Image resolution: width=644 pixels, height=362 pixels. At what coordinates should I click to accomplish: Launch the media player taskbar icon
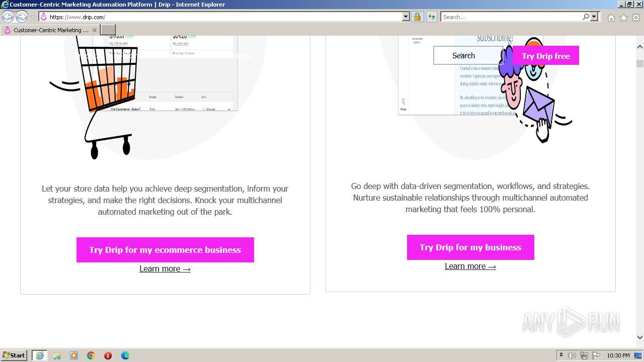[x=74, y=355]
